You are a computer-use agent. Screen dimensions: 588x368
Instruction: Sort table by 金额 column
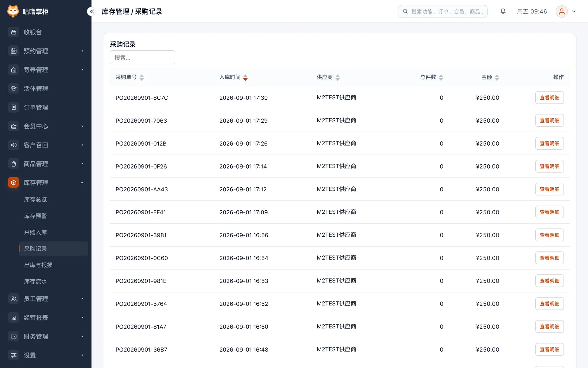pyautogui.click(x=497, y=78)
